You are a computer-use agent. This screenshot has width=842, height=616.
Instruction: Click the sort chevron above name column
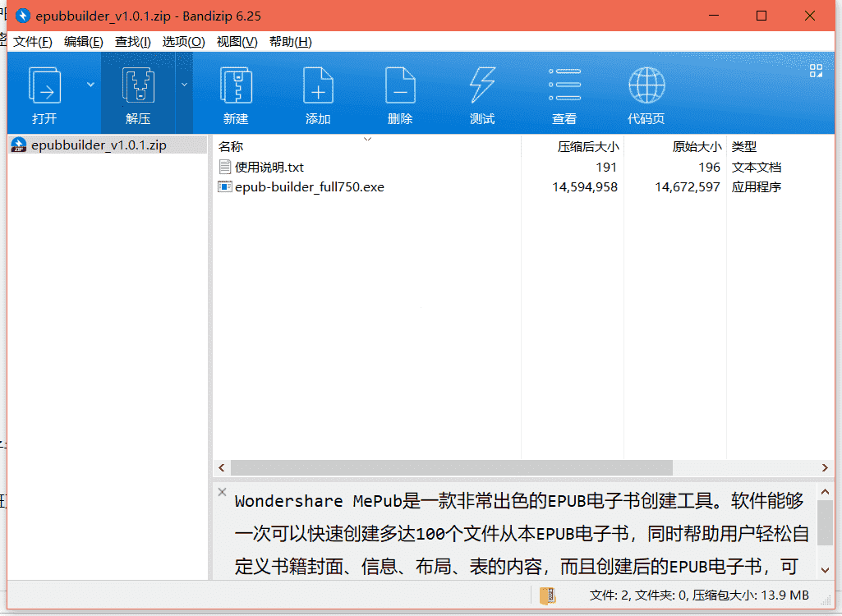[x=367, y=139]
